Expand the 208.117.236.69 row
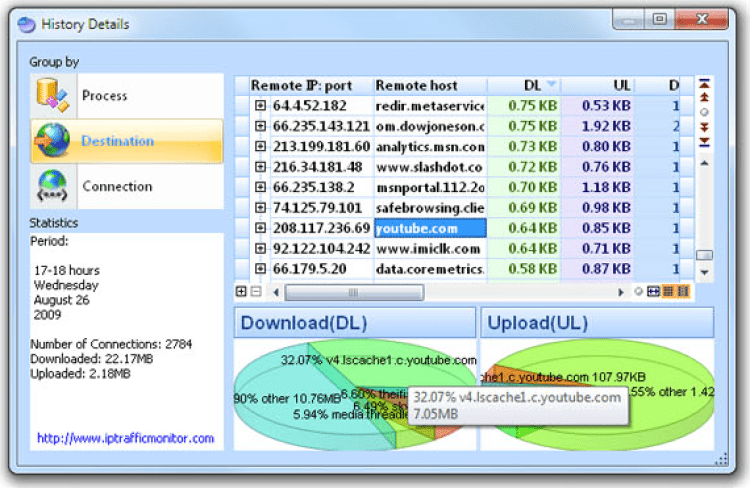 click(260, 228)
